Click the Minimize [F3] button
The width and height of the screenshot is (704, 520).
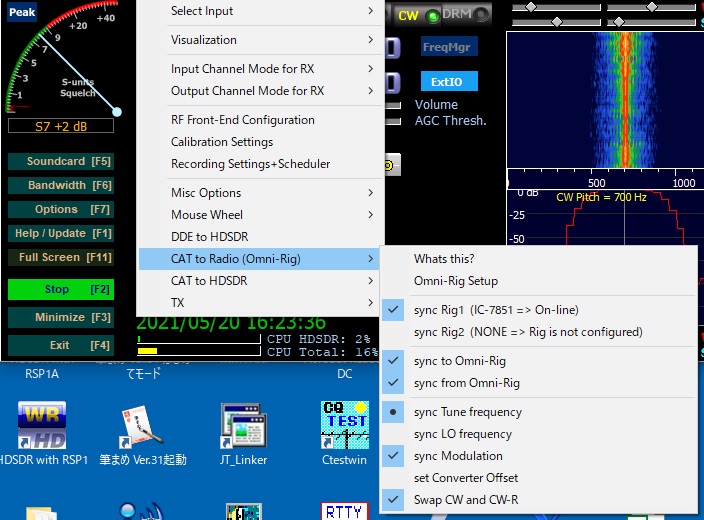[61, 317]
